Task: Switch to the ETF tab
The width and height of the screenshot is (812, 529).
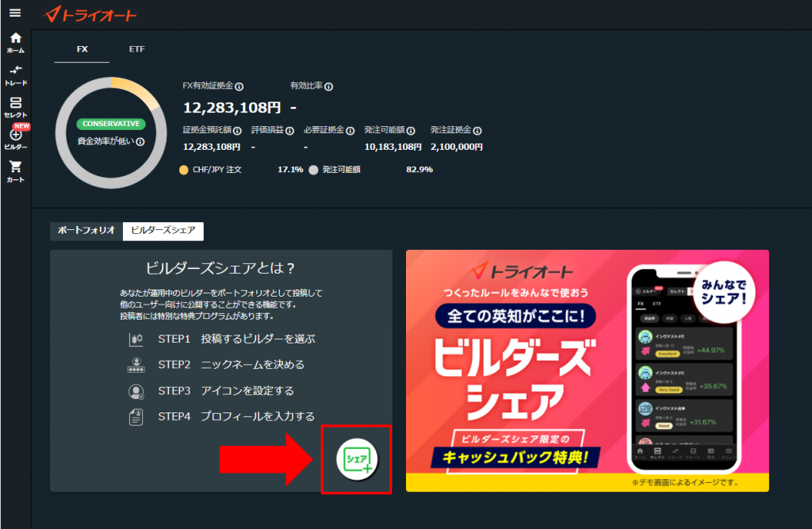Action: tap(137, 49)
